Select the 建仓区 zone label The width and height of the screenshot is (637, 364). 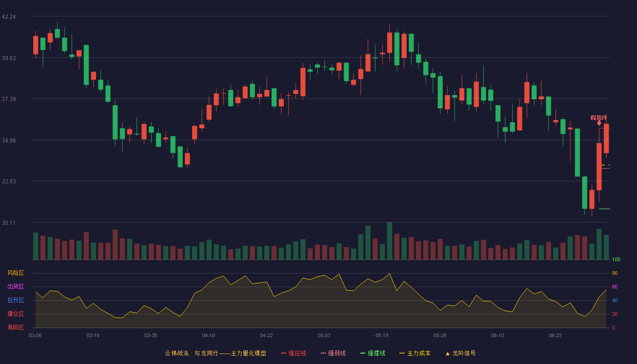(x=15, y=314)
